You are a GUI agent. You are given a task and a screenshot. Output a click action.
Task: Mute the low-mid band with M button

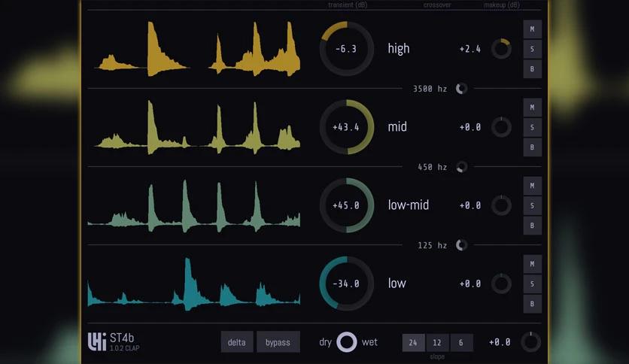[533, 186]
